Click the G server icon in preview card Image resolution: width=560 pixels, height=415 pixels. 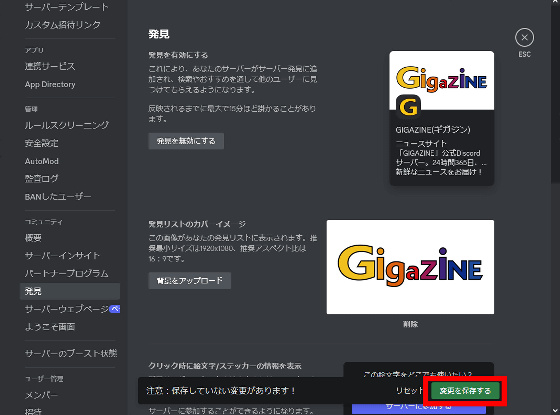(x=409, y=107)
